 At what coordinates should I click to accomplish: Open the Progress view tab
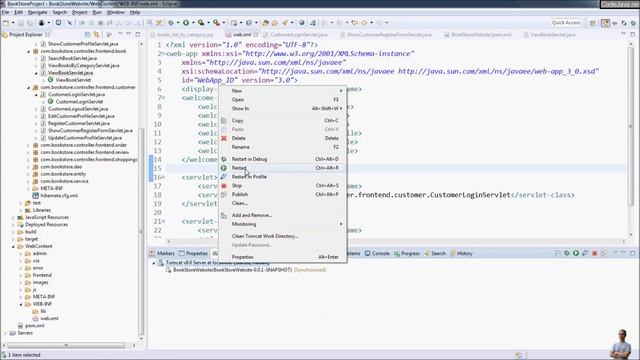pyautogui.click(x=407, y=253)
